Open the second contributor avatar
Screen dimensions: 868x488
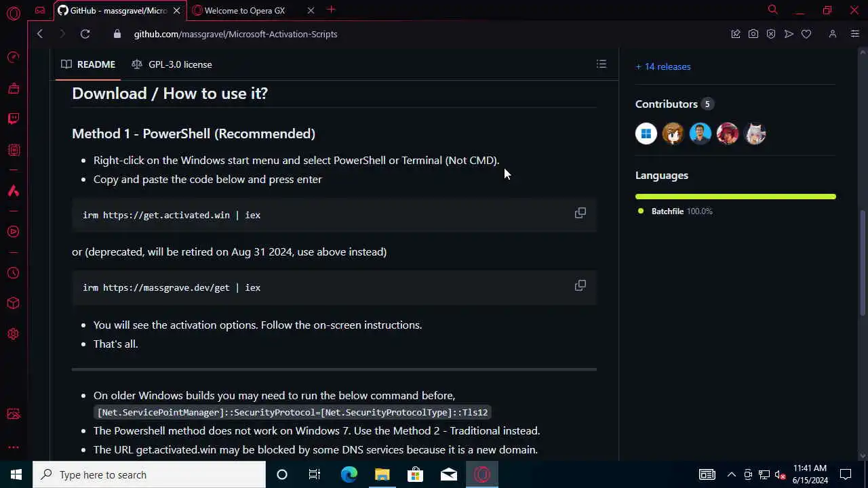pos(673,134)
